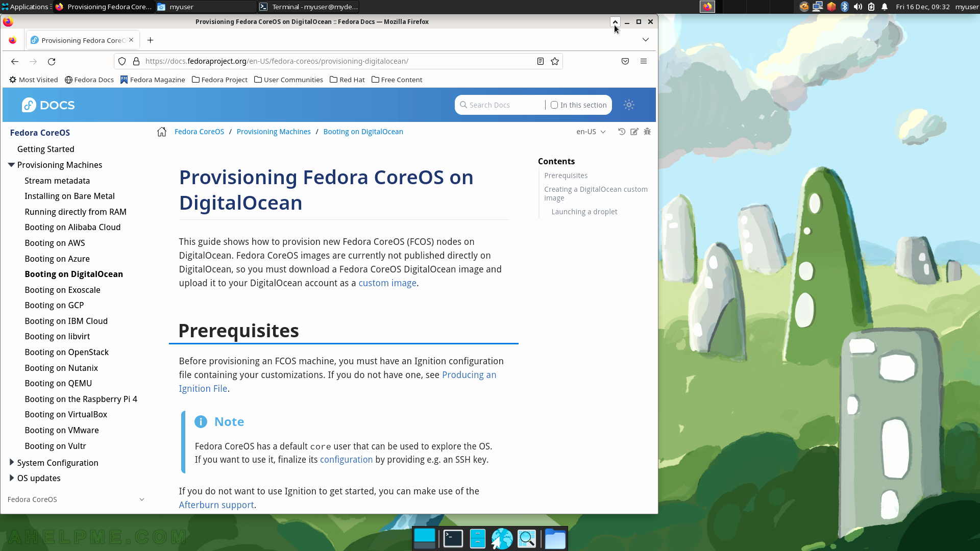Expand the OS updates section
Viewport: 980px width, 551px height.
[x=12, y=478]
